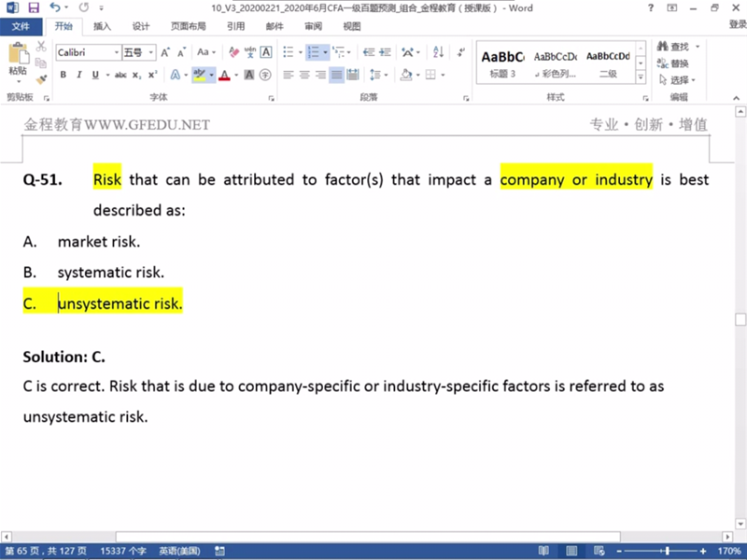Viewport: 747px width, 560px height.
Task: Click the 替换 replace button
Action: 673,63
